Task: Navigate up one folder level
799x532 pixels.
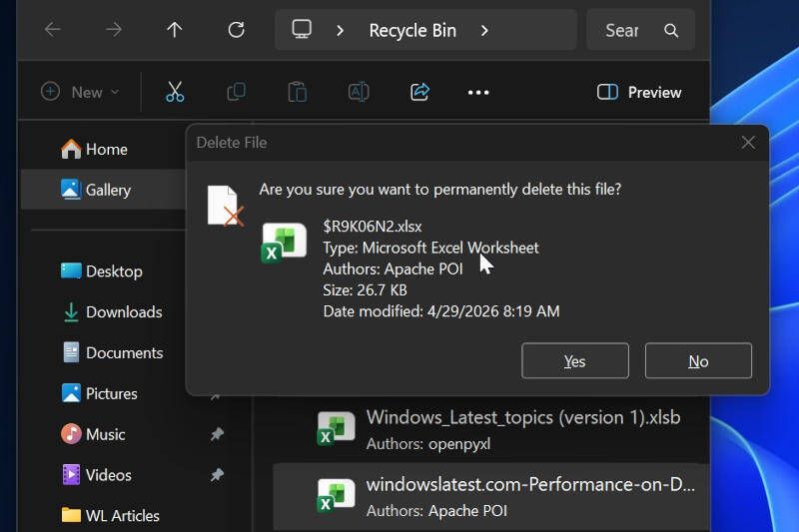Action: point(174,30)
